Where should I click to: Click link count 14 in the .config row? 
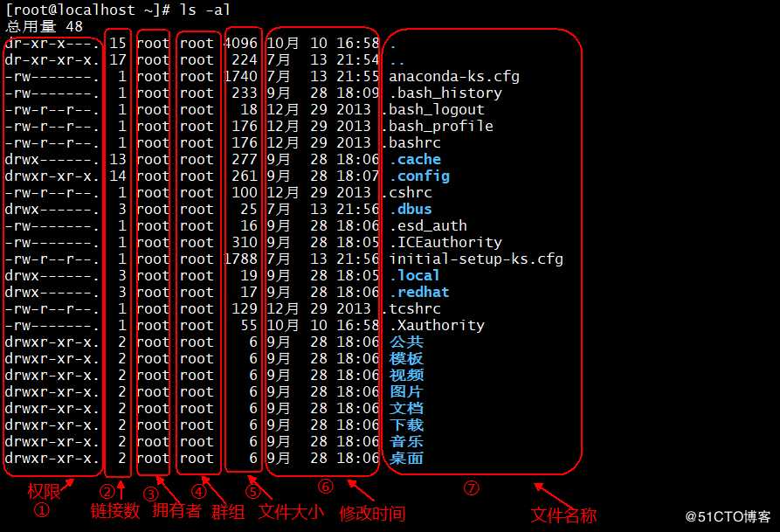(118, 176)
